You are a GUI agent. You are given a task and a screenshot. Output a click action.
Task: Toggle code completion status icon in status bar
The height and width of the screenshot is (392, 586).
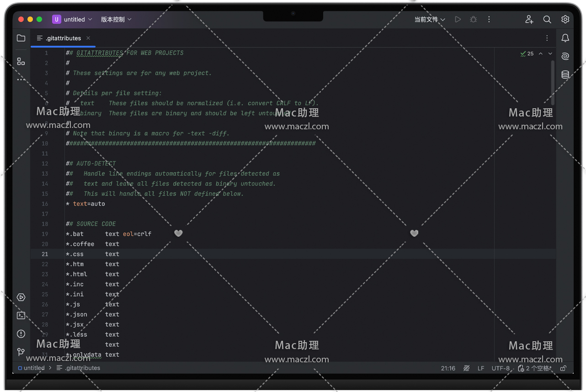coord(466,368)
